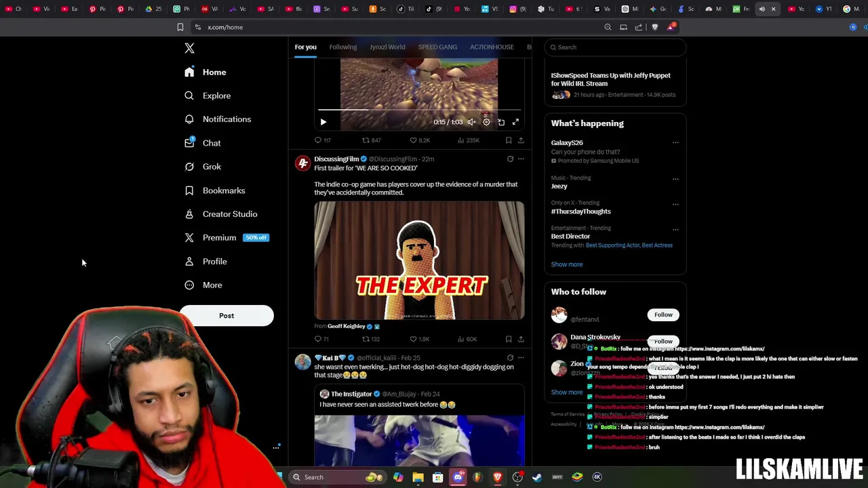The width and height of the screenshot is (868, 488).
Task: Switch to the For you tab
Action: click(305, 47)
